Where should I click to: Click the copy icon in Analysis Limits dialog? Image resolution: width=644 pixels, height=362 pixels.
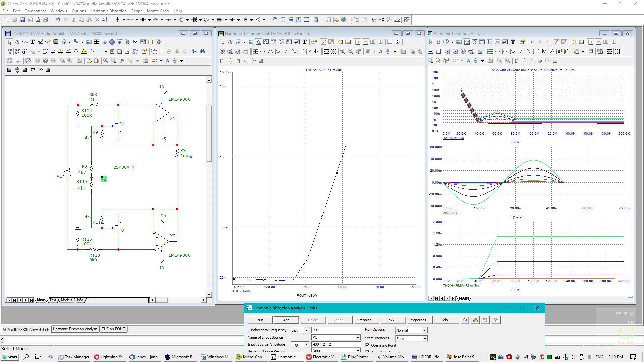(x=464, y=320)
